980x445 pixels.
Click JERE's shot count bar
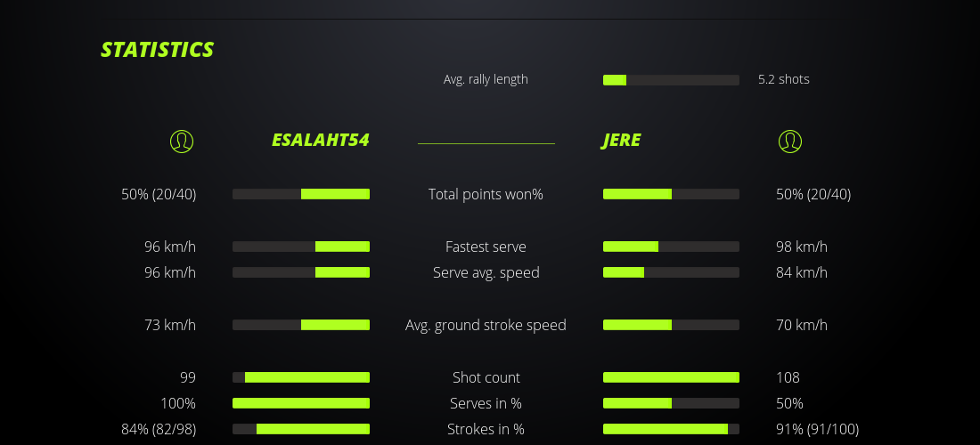click(671, 377)
